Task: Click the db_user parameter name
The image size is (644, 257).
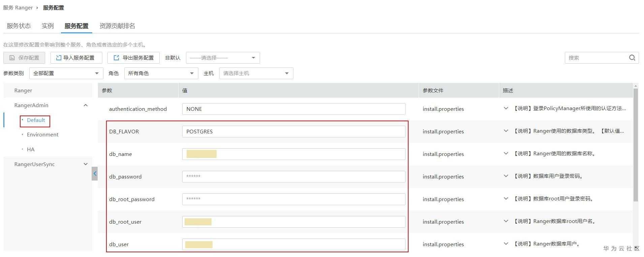Action: (119, 244)
